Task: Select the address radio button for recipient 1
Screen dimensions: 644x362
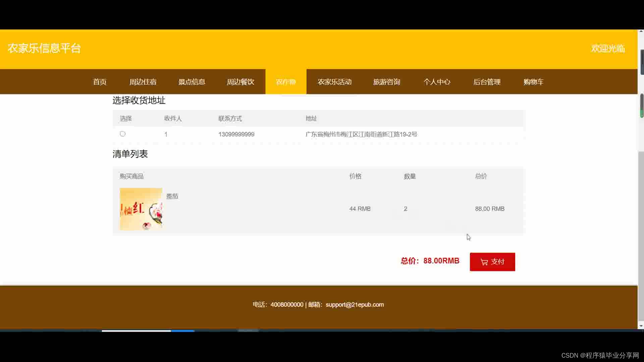Action: point(123,134)
